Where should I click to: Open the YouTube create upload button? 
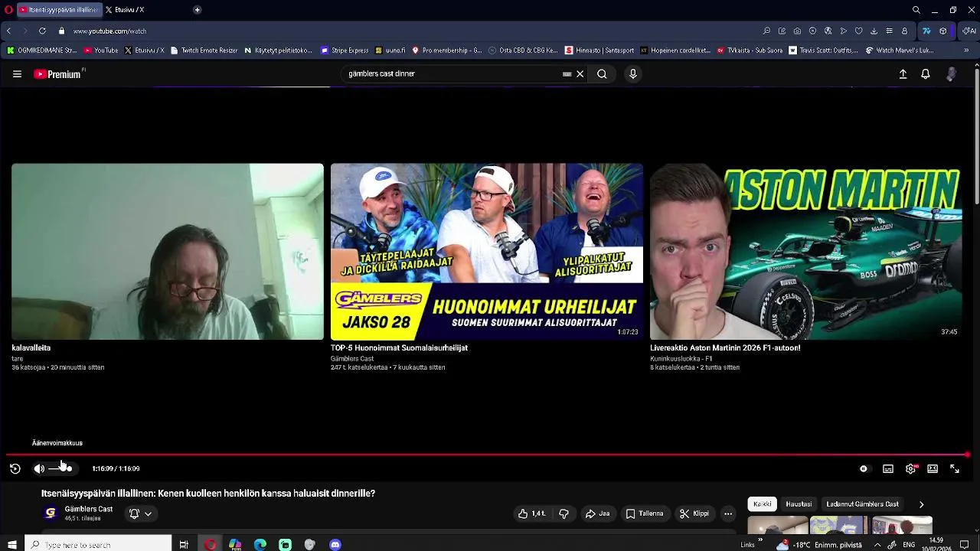coord(903,74)
